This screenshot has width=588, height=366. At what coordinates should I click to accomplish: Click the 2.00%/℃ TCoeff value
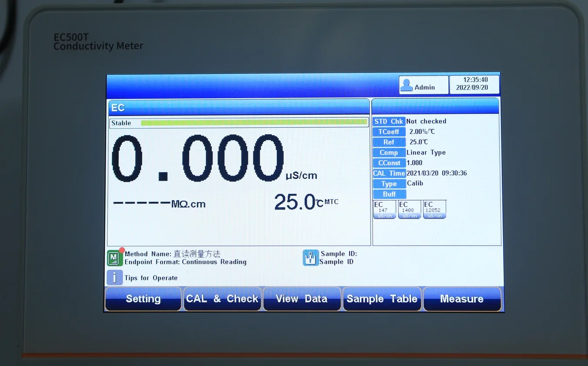point(422,132)
